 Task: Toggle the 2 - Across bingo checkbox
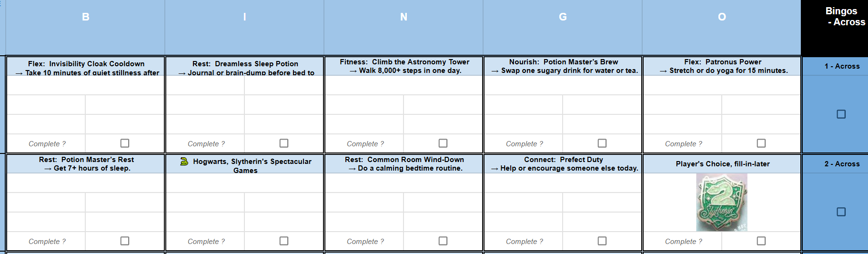click(x=841, y=212)
